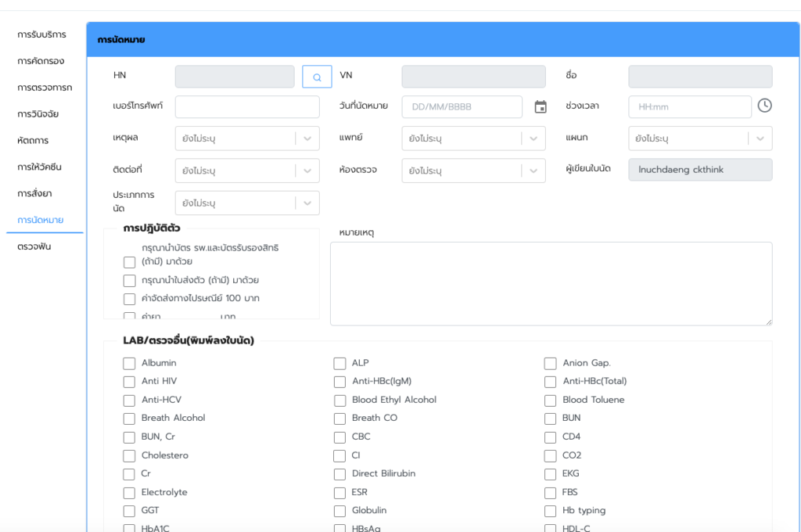
Task: Expand the แผนก dropdown
Action: 760,138
